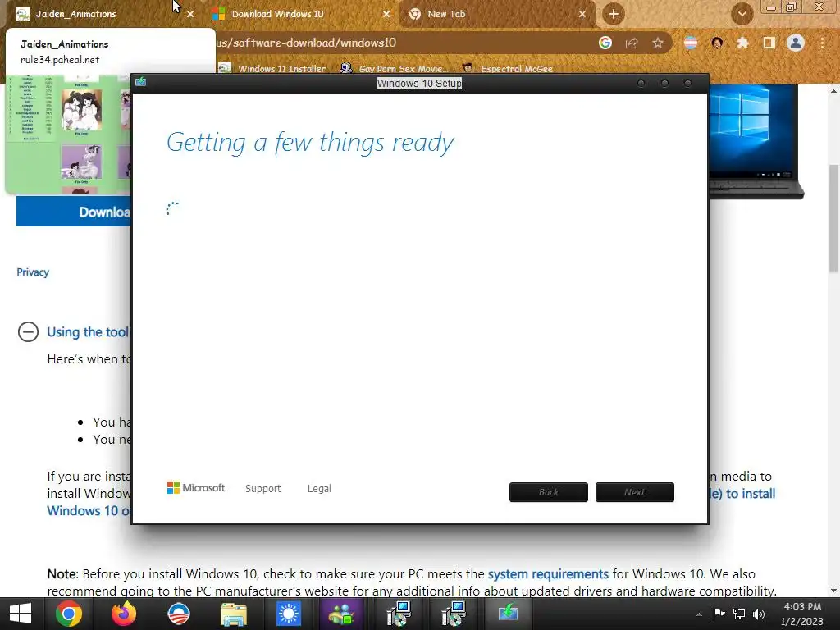Click the URL text in address bar

(x=306, y=43)
